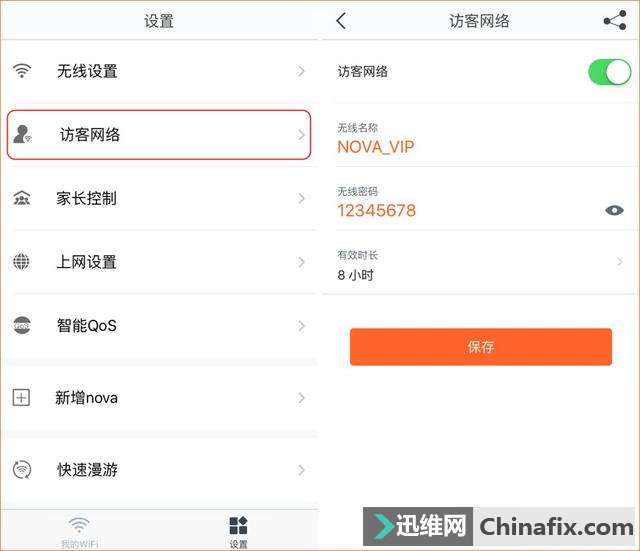The image size is (640, 551).
Task: Tap the share icon in header
Action: coord(615,20)
